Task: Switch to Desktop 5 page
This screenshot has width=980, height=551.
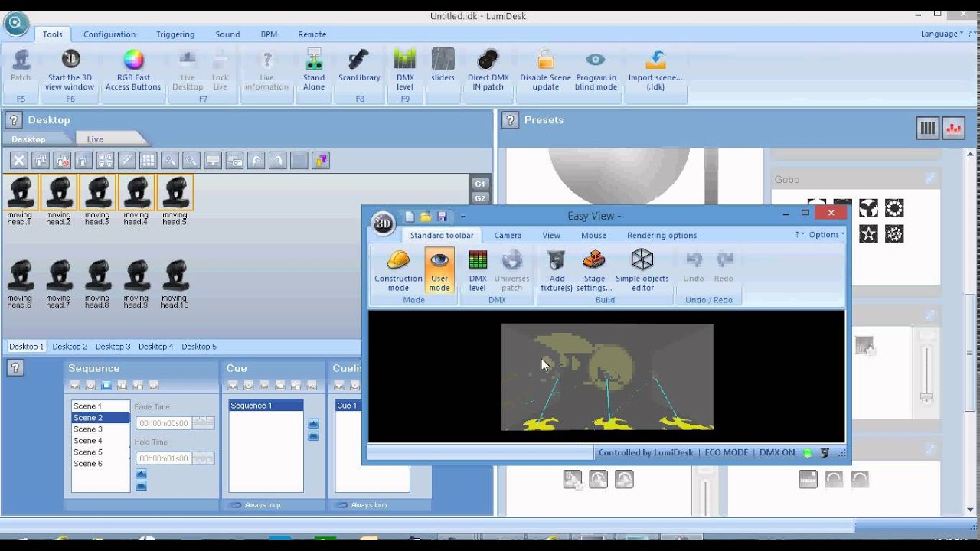Action: pyautogui.click(x=199, y=347)
